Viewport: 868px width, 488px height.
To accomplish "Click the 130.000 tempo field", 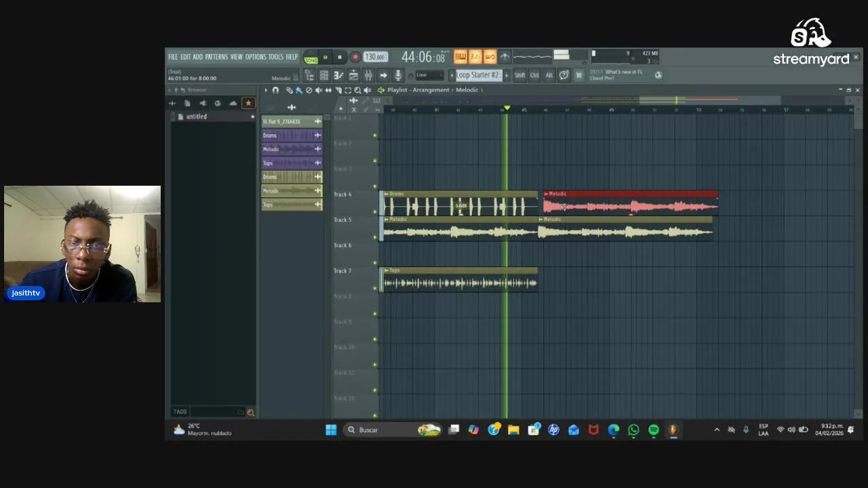I will 375,58.
